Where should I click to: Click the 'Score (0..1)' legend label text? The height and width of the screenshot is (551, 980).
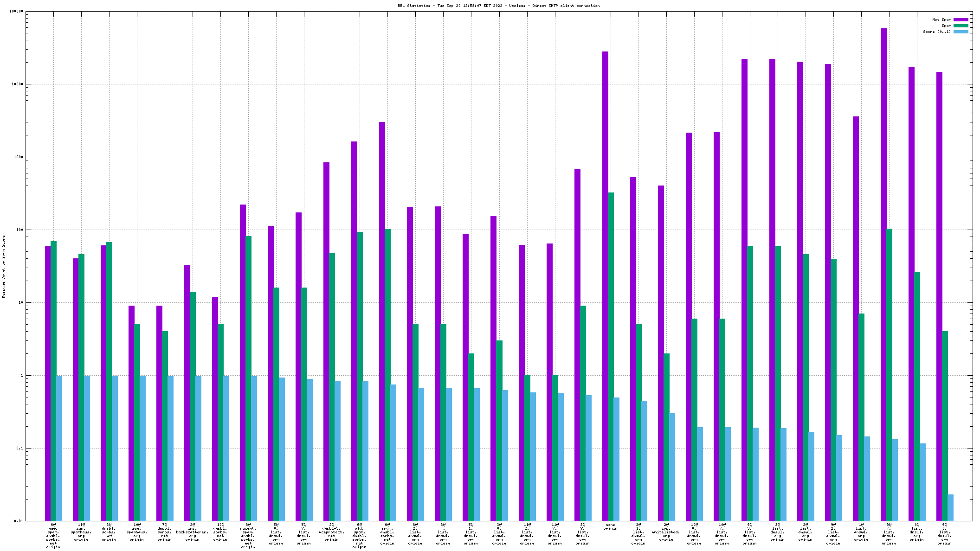point(936,32)
